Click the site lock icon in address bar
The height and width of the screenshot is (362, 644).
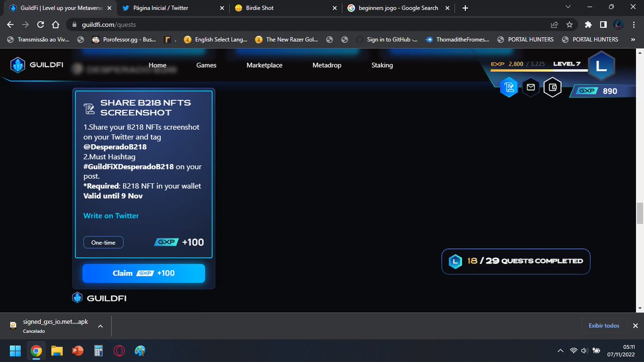click(75, 25)
